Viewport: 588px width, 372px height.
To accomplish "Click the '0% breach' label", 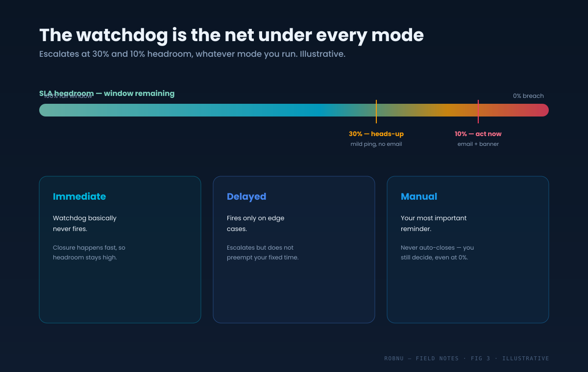I will point(528,96).
